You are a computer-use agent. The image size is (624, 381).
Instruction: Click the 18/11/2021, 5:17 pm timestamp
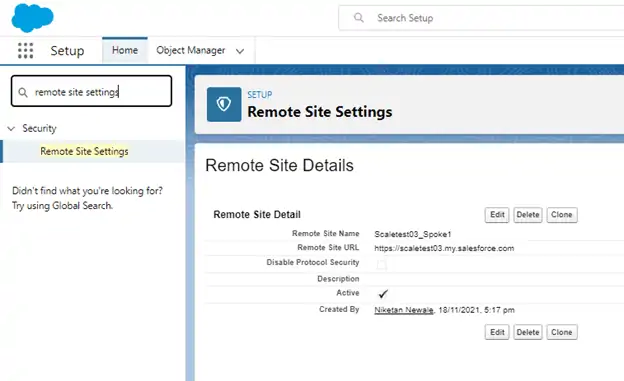[x=476, y=310]
